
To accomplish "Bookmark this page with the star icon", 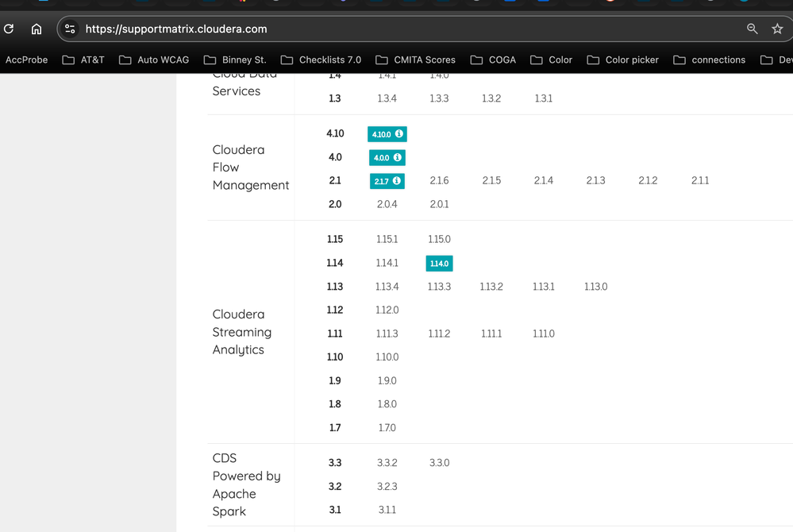I will pyautogui.click(x=777, y=29).
